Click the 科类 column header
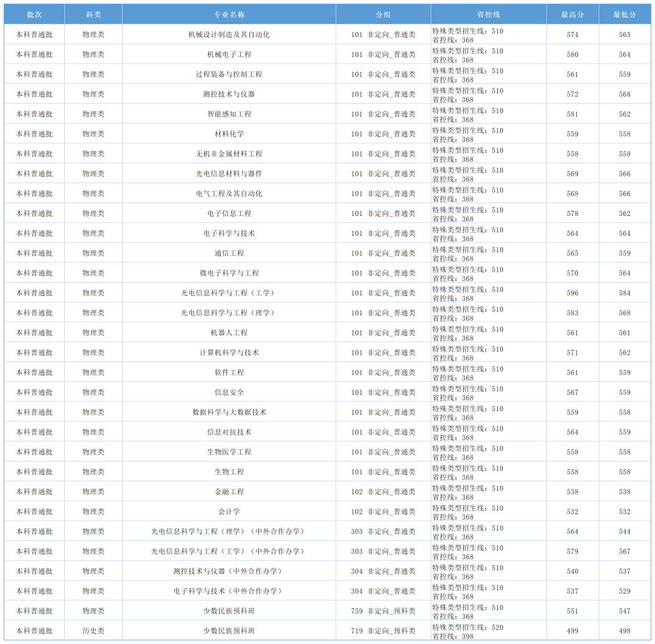The height and width of the screenshot is (644, 655). click(x=93, y=14)
